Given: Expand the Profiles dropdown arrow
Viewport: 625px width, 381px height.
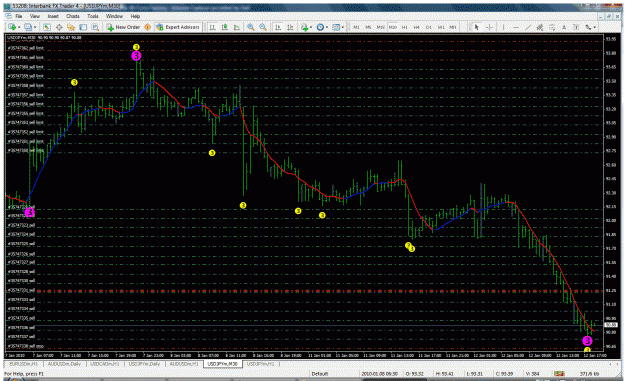Looking at the screenshot, I should pyautogui.click(x=35, y=27).
